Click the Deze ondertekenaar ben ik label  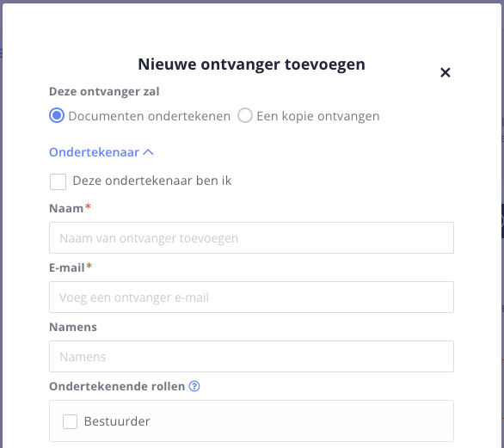(152, 181)
